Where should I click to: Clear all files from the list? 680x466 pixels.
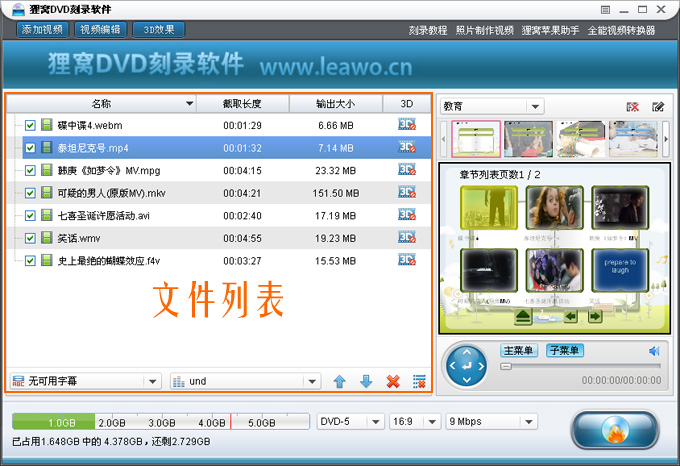pyautogui.click(x=419, y=381)
